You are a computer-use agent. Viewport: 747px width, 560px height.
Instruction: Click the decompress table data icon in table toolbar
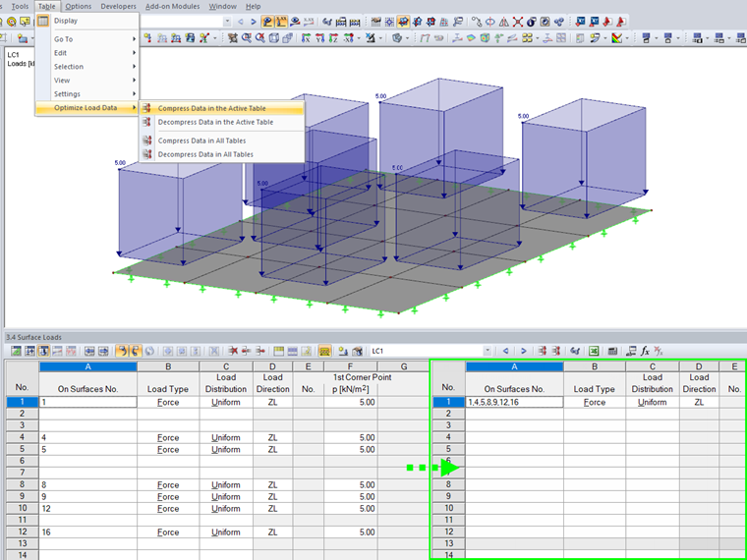[556, 351]
